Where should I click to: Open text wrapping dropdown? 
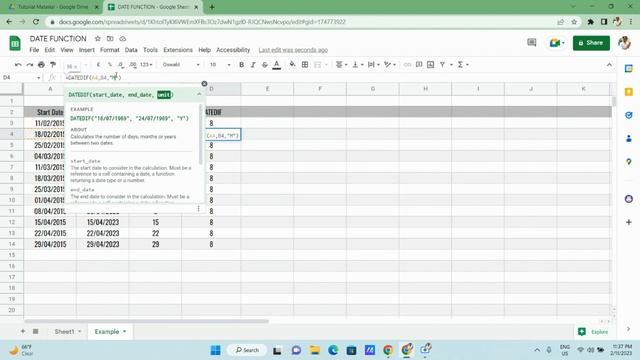pos(373,64)
